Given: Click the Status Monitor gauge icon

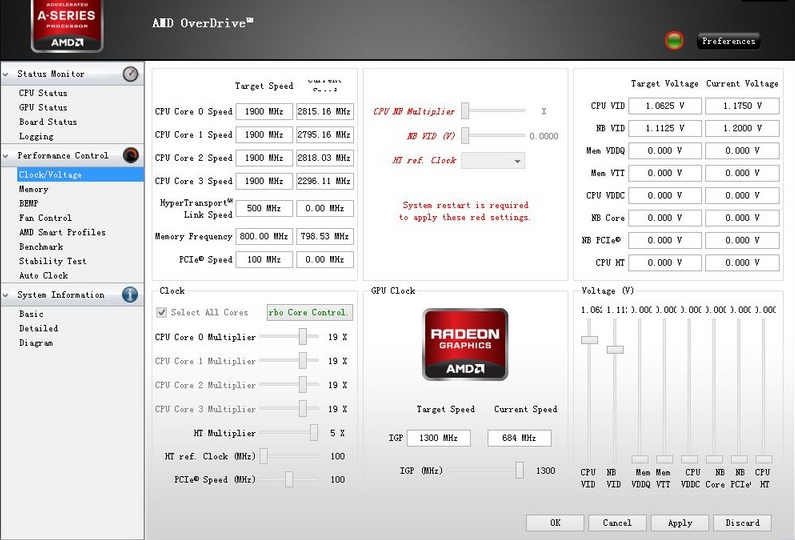Looking at the screenshot, I should [130, 74].
